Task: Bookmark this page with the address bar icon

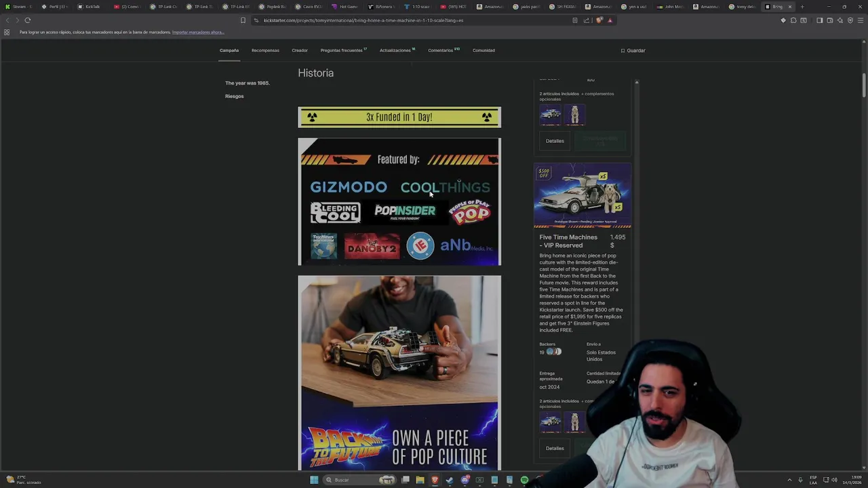Action: [x=243, y=20]
